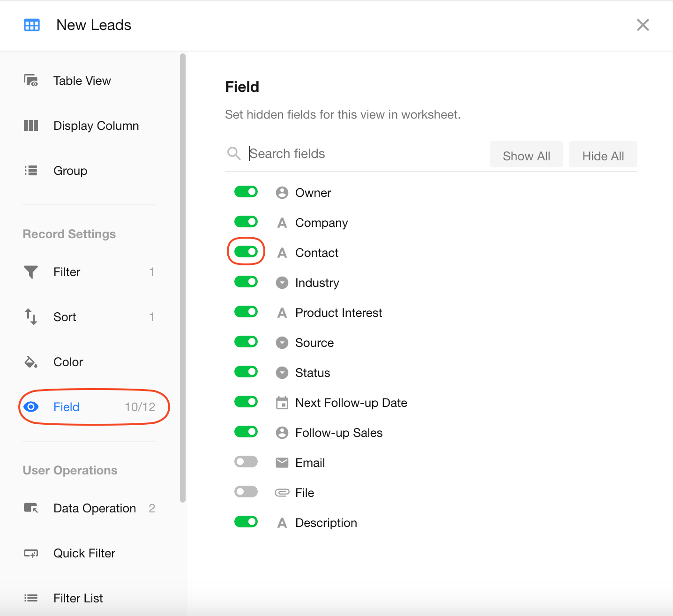Enable the Email field toggle
673x616 pixels.
point(246,462)
